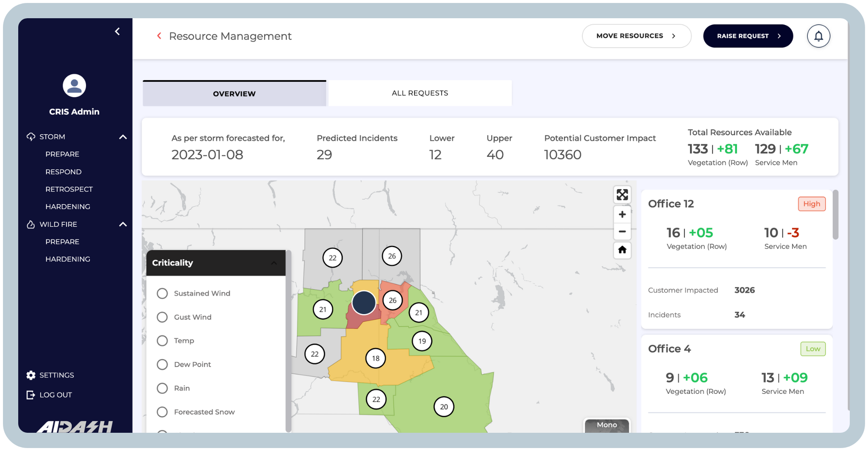Click the forecast date 2023-01-08
Image resolution: width=868 pixels, height=451 pixels.
click(x=207, y=155)
